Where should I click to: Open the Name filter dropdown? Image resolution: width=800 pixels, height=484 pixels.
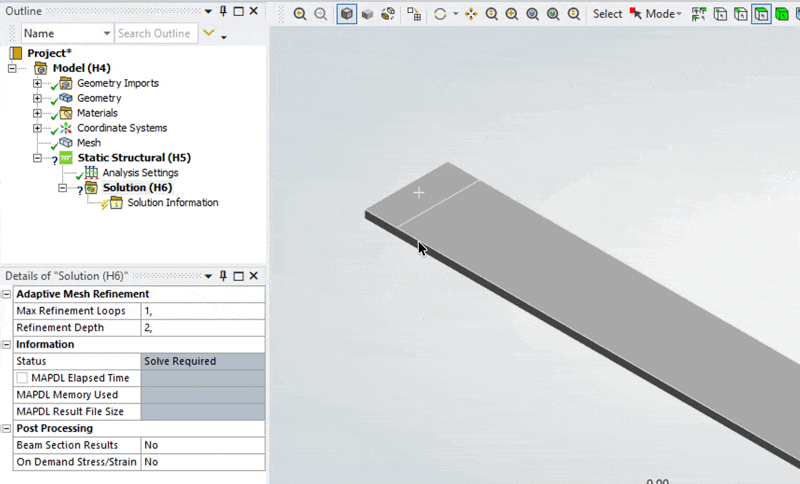coord(106,34)
